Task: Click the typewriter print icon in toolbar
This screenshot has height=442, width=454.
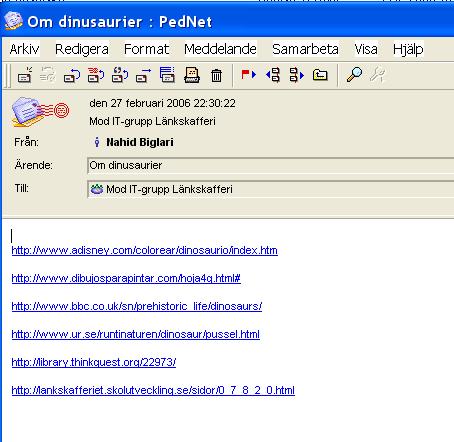Action: 192,75
